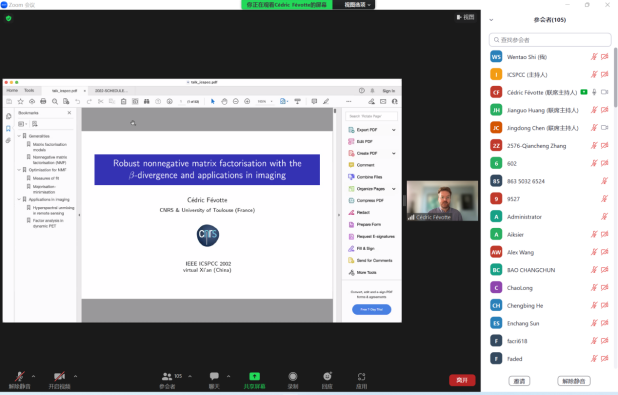618x395 pixels.
Task: Select the Tools tab in Acrobat
Action: pos(29,91)
